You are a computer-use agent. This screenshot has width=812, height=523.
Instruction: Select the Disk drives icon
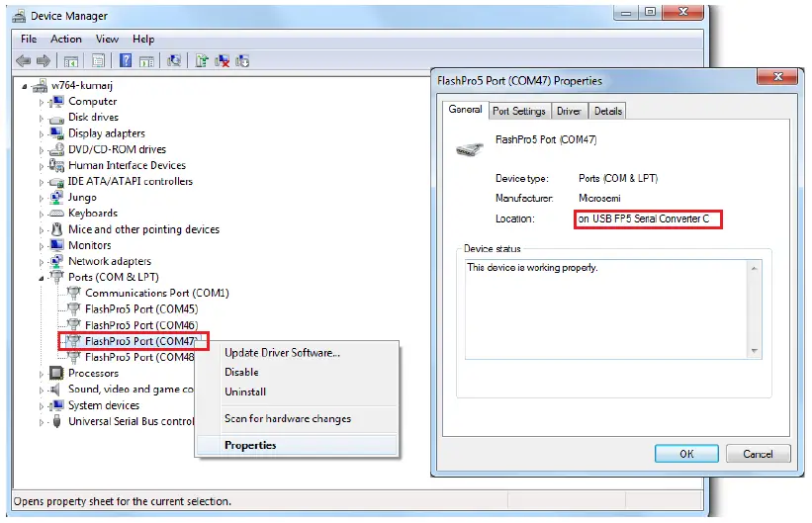pos(56,119)
